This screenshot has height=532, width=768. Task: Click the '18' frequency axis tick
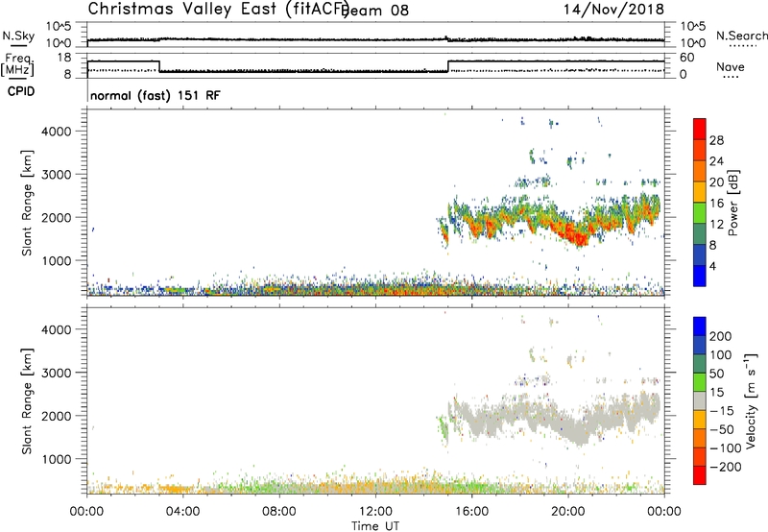click(x=64, y=58)
